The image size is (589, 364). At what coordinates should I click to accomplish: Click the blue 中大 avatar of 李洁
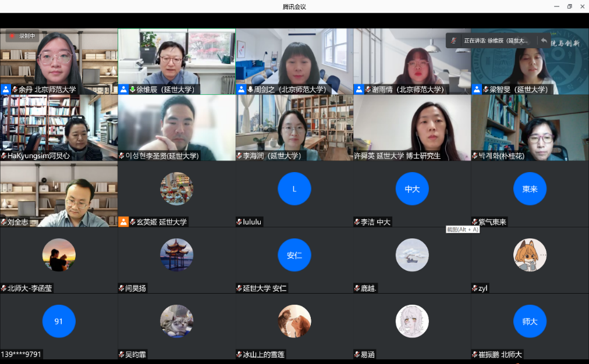tap(412, 189)
